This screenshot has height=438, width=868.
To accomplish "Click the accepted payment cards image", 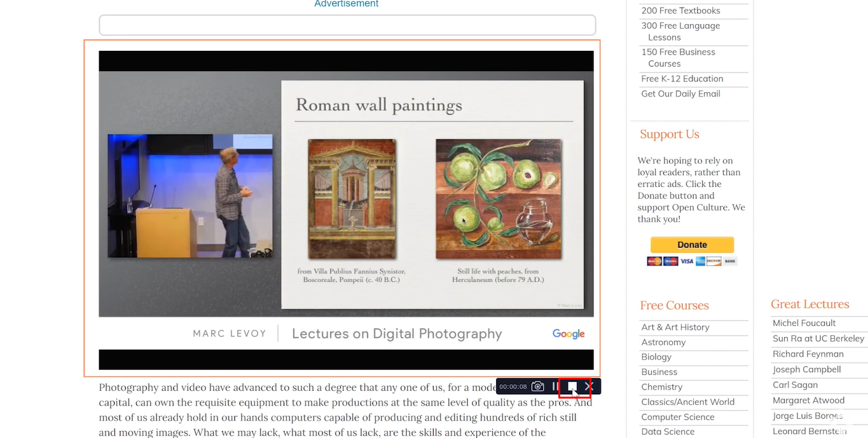I will click(x=692, y=261).
